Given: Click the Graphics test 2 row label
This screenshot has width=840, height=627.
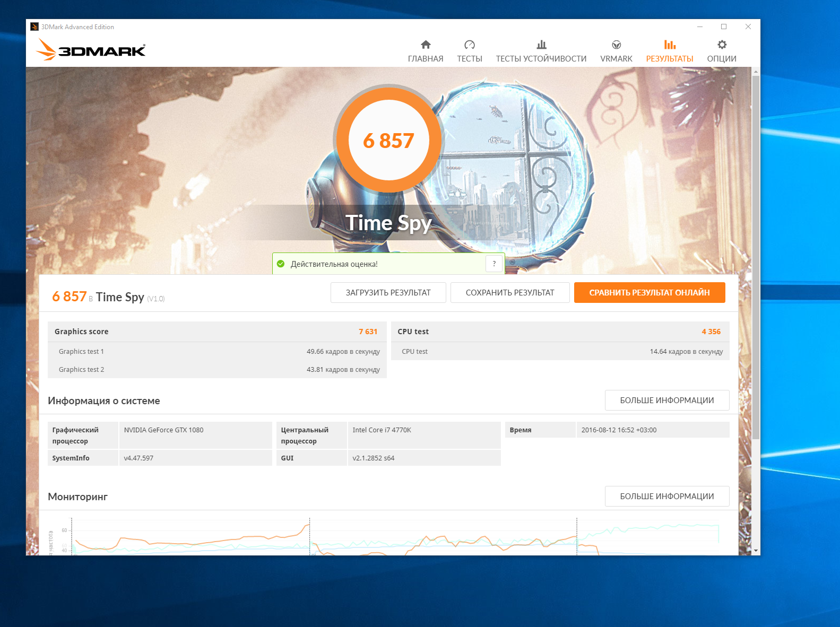Looking at the screenshot, I should [x=81, y=369].
